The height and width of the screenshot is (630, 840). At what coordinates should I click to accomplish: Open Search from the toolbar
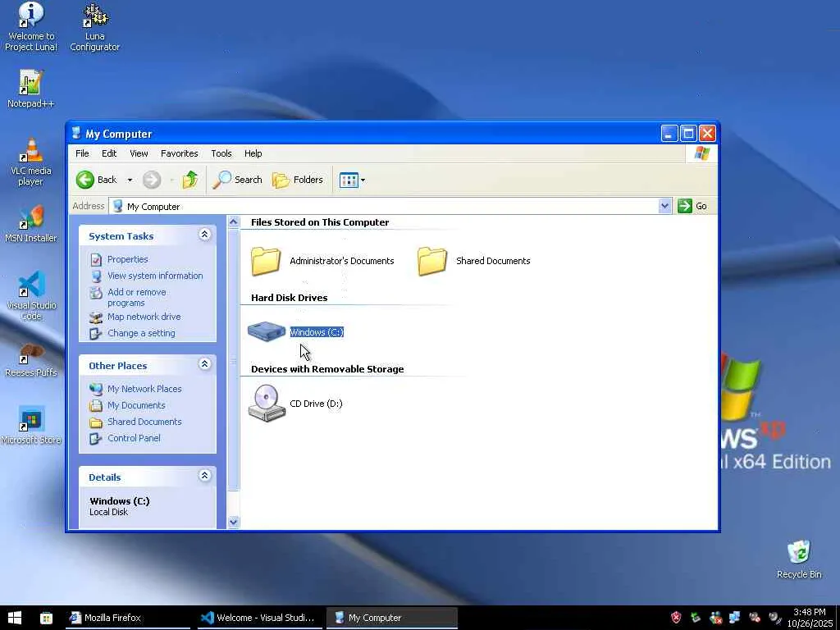tap(237, 180)
